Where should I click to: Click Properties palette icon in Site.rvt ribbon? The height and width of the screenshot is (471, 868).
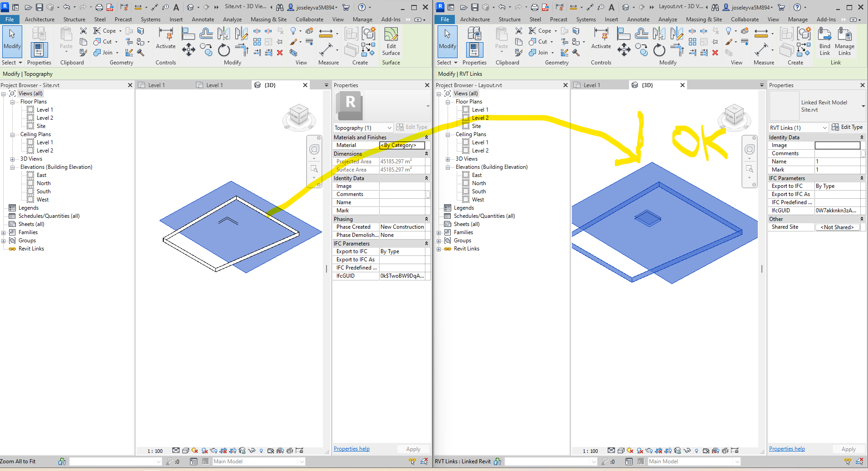pos(39,50)
